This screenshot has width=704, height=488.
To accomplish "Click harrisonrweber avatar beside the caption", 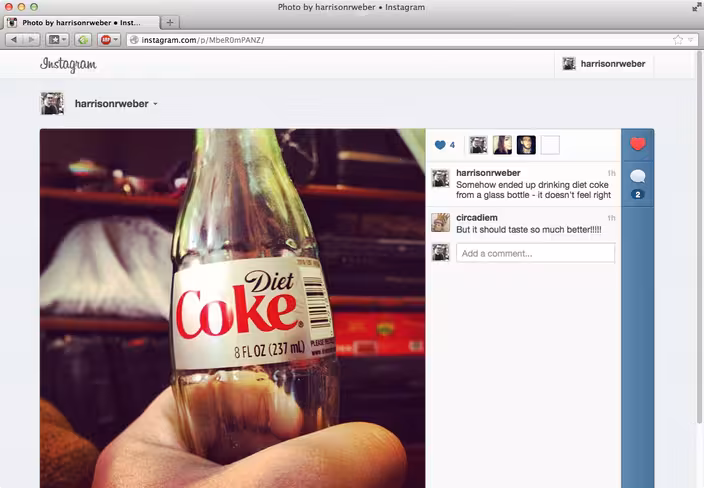I will pyautogui.click(x=441, y=178).
